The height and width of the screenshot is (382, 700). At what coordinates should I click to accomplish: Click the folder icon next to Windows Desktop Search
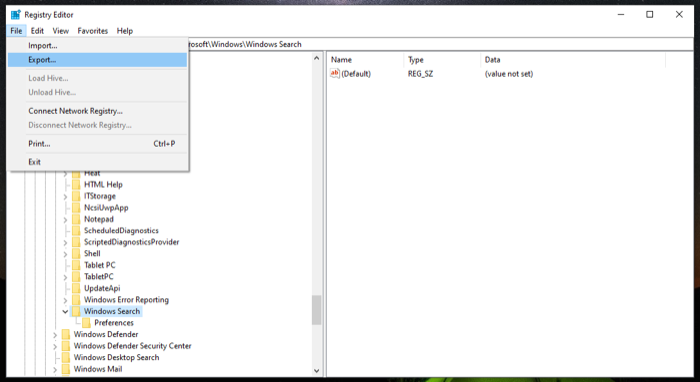coord(66,358)
